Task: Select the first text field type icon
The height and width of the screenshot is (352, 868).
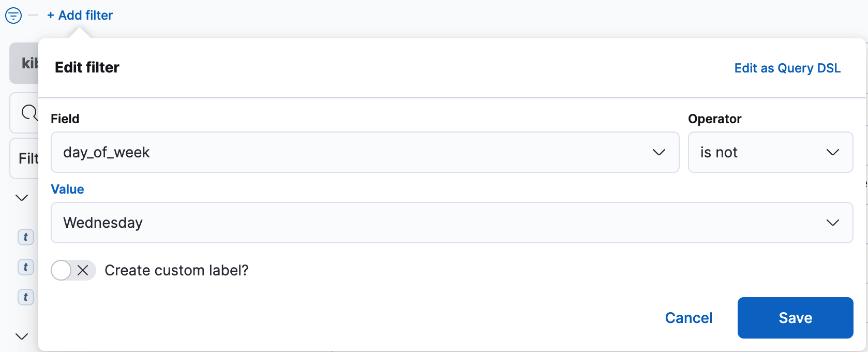Action: point(25,237)
